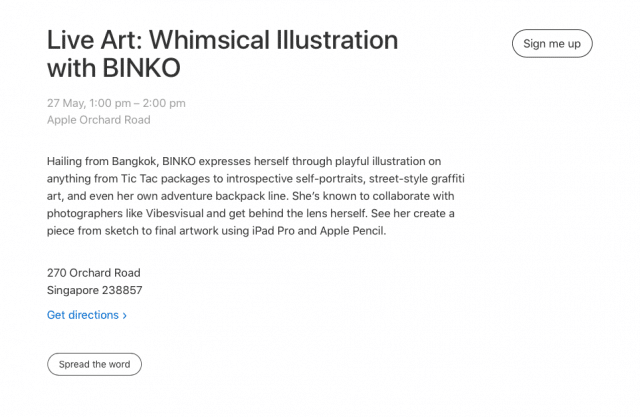Click the Spread the word button

(x=94, y=364)
